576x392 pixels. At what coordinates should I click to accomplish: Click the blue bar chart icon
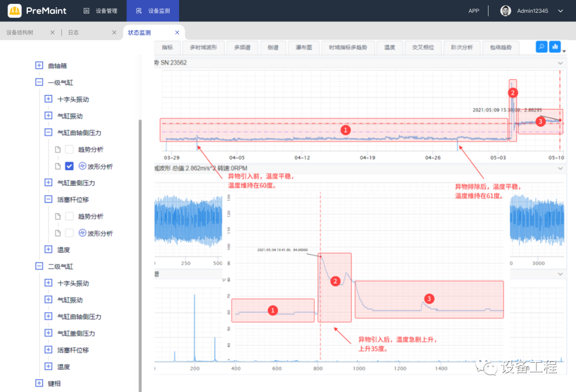pos(555,47)
